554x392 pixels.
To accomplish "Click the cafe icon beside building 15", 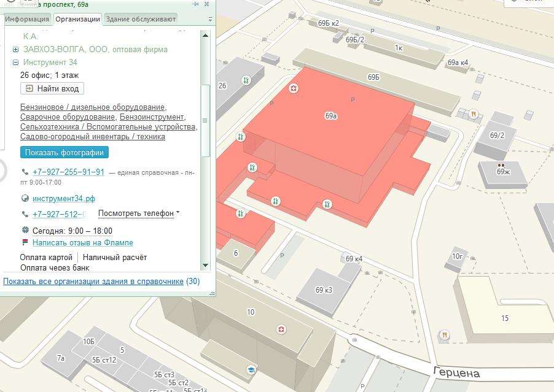I will pyautogui.click(x=443, y=335).
